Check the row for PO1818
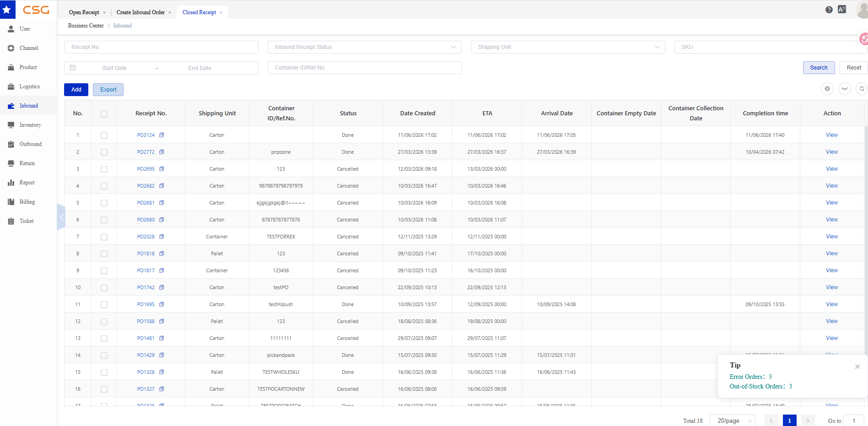This screenshot has height=426, width=868. [104, 254]
